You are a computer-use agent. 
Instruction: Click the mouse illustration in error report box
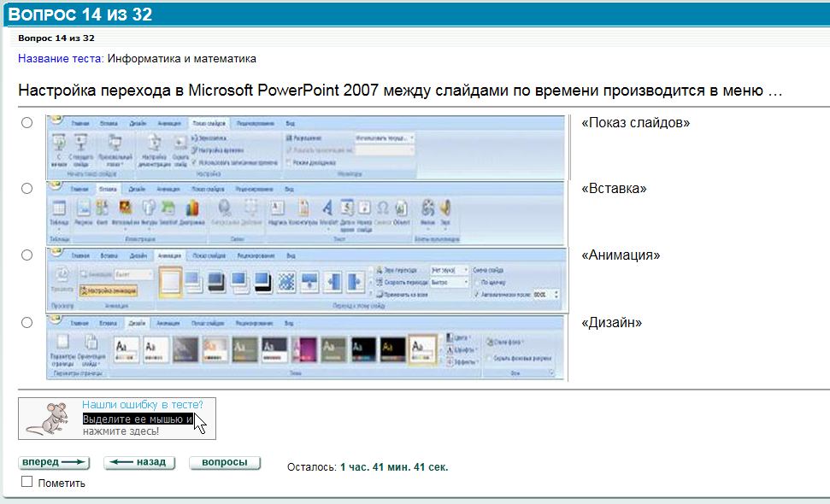click(x=49, y=419)
